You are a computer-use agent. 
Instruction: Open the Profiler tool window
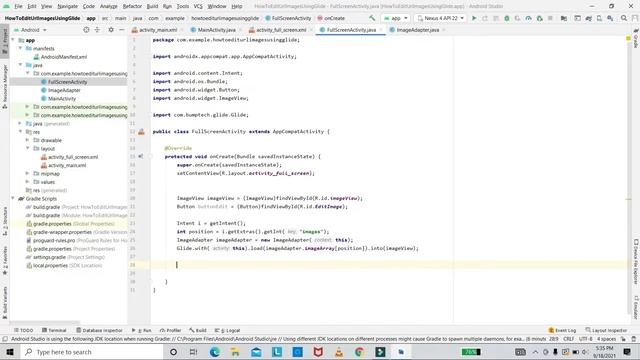point(171,330)
